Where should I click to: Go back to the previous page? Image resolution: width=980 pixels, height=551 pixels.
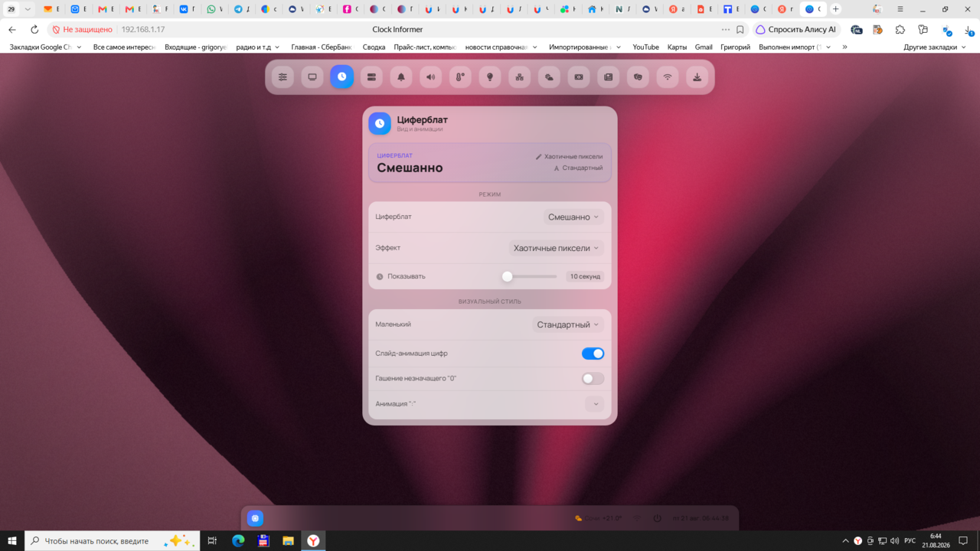pyautogui.click(x=12, y=29)
